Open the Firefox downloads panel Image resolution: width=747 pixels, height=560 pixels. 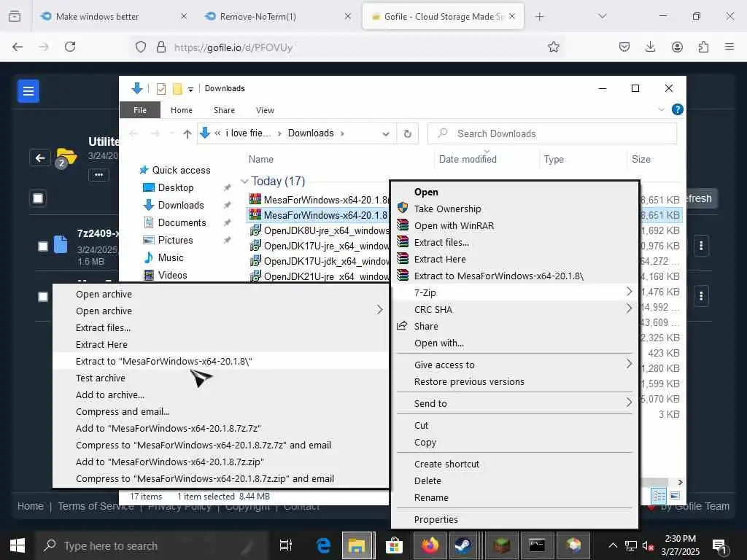pos(650,47)
